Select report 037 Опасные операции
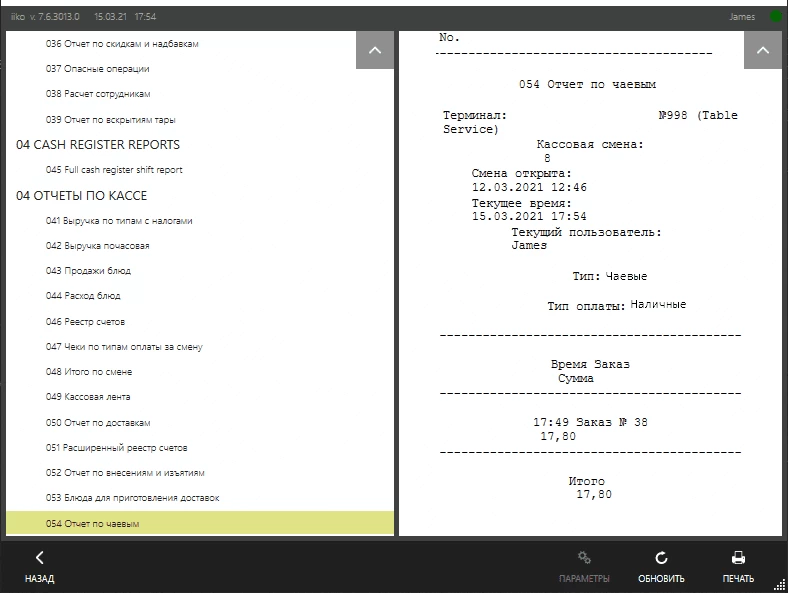This screenshot has height=593, width=788. tap(98, 69)
